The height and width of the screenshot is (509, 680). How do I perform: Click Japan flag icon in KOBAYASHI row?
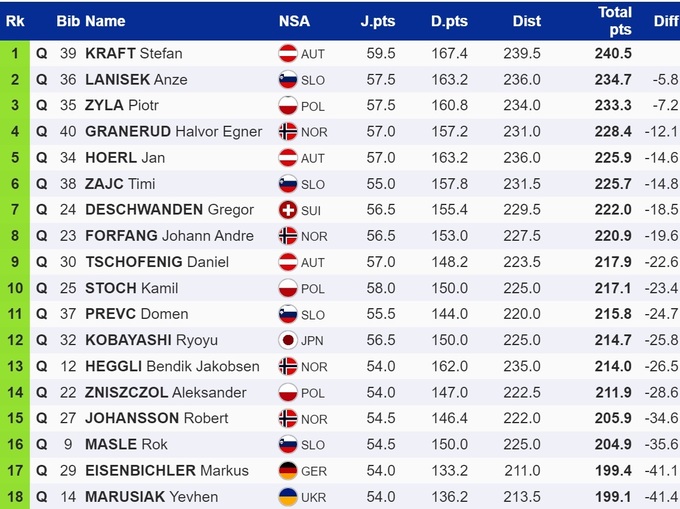tap(288, 340)
